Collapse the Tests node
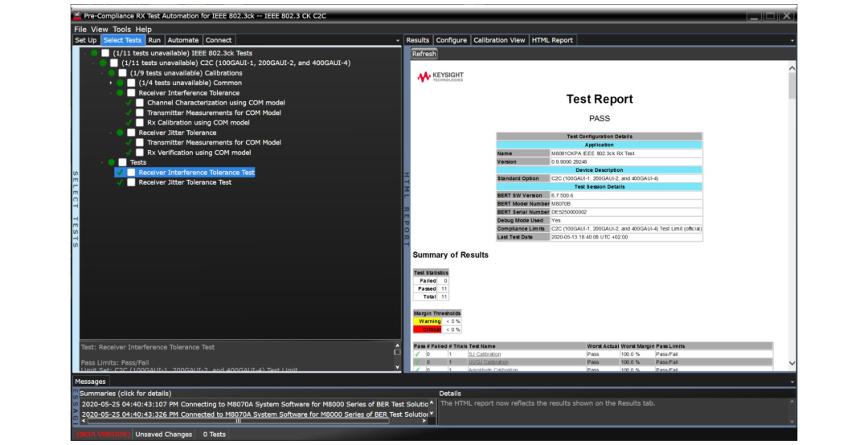This screenshot has height=445, width=868. (x=102, y=163)
